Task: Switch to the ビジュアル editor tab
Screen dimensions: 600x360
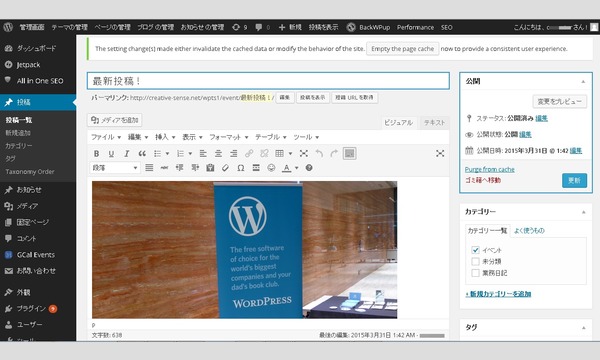Action: point(398,122)
